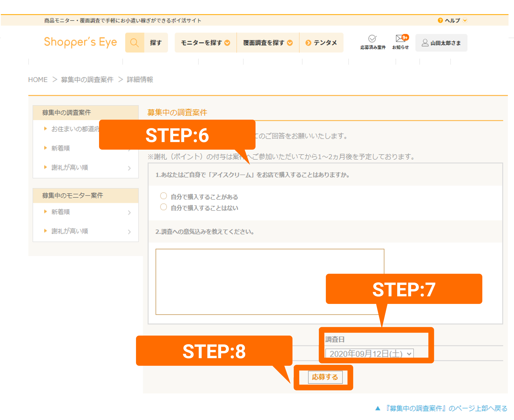Click chevron beside 謝礼が高い順 under 調査案件
Image resolution: width=514 pixels, height=420 pixels.
point(129,168)
